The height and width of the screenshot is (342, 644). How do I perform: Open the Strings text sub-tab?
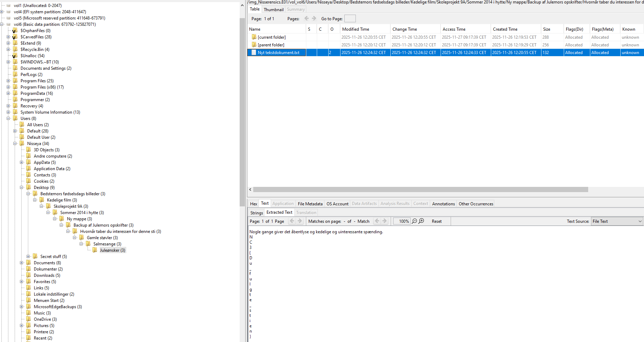click(x=256, y=213)
